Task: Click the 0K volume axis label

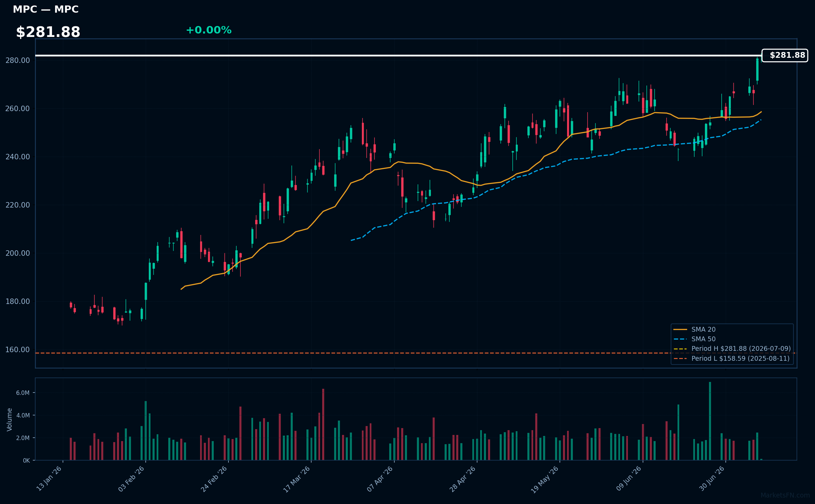Action: (x=26, y=461)
